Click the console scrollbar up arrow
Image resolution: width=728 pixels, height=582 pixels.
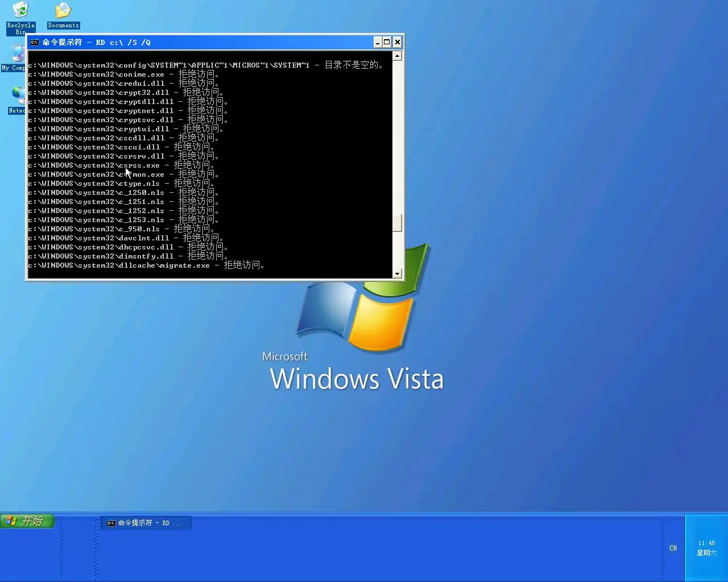click(398, 56)
